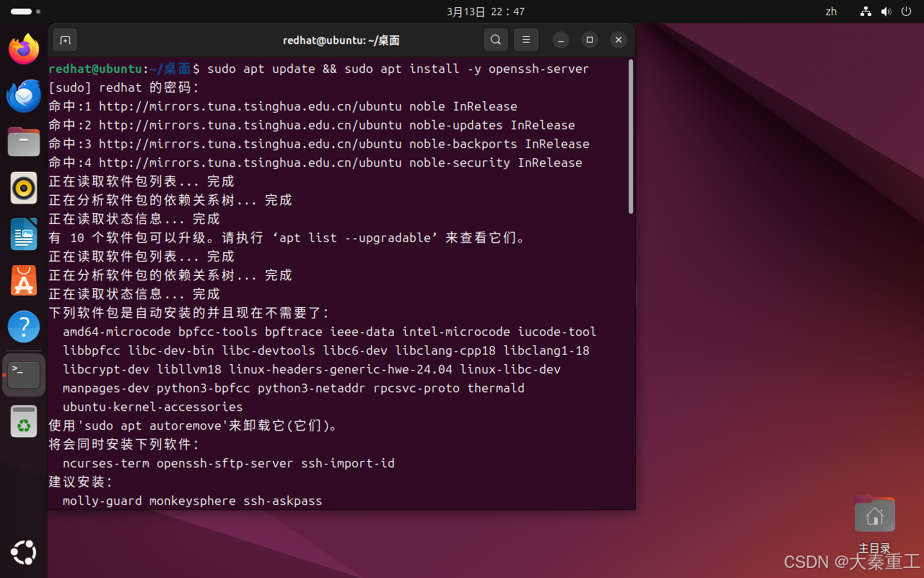924x578 pixels.
Task: Open the volume icon in top bar
Action: (x=886, y=12)
